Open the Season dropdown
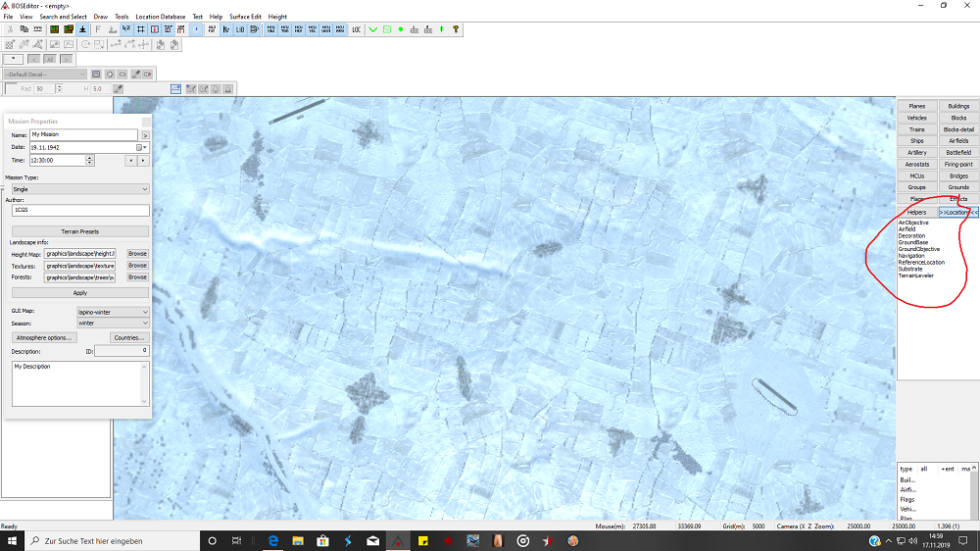This screenshot has width=980, height=551. point(113,323)
